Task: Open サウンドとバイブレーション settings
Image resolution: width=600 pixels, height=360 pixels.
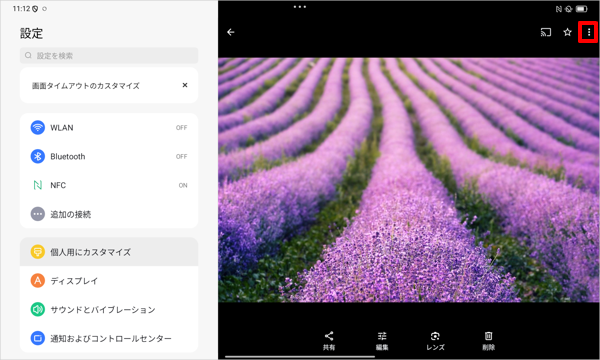Action: [x=109, y=310]
